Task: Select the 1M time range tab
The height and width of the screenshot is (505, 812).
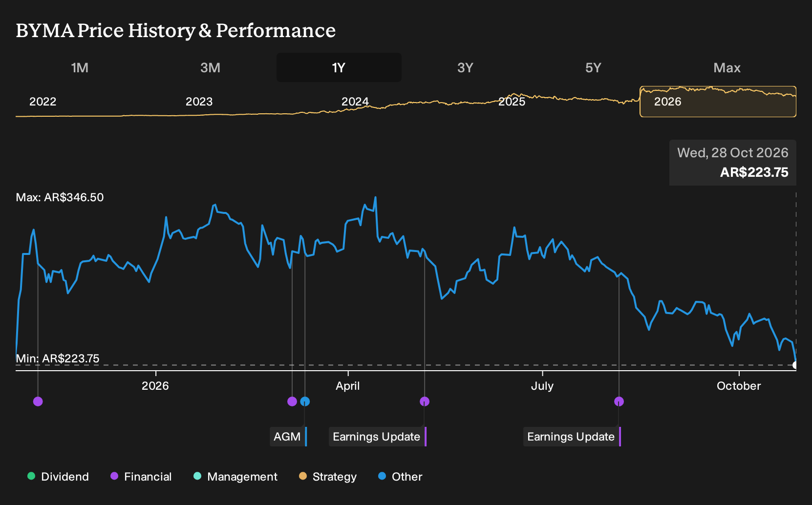Action: point(80,67)
